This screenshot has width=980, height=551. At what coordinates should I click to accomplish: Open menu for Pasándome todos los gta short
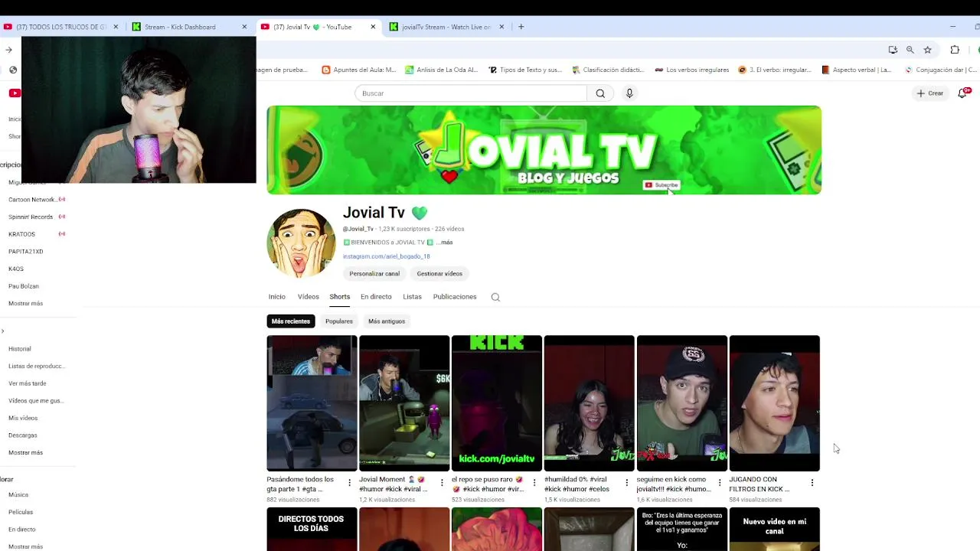coord(349,482)
